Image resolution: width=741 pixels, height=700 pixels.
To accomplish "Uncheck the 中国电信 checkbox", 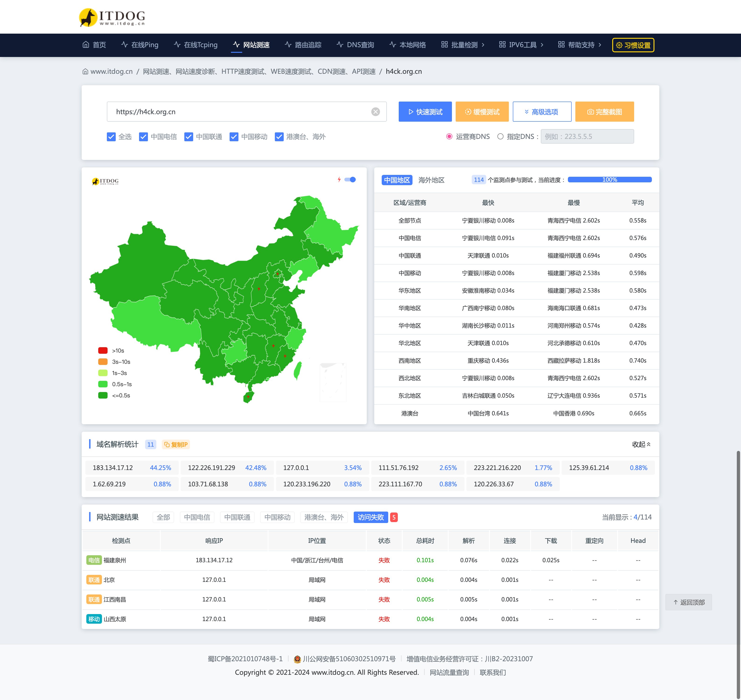I will (x=143, y=137).
